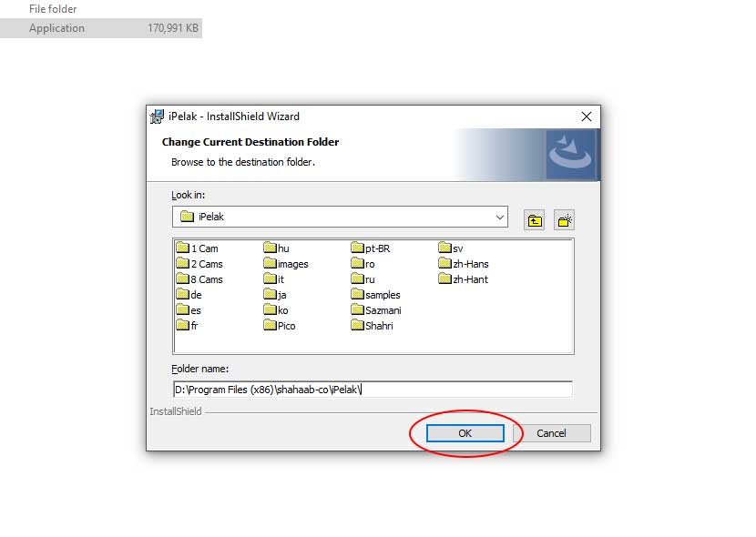This screenshot has width=756, height=537.
Task: Click the InstallShield installer icon in title bar
Action: [157, 117]
